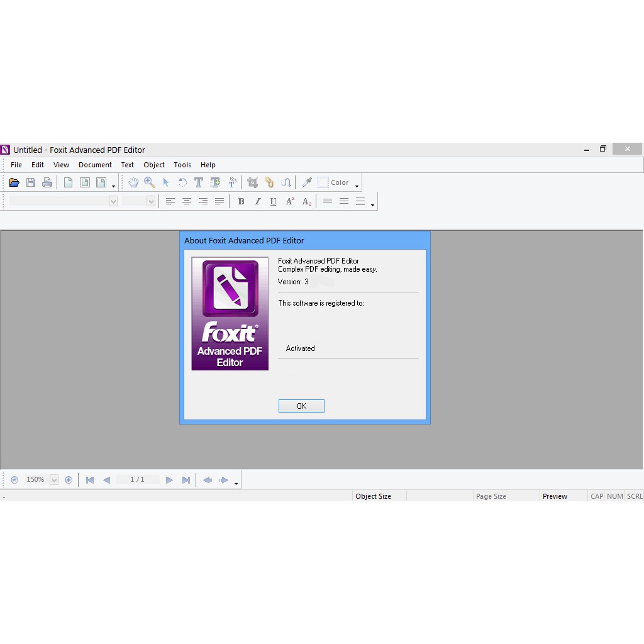Viewport: 644px width, 644px height.
Task: Click the Open file folder icon
Action: click(x=14, y=183)
